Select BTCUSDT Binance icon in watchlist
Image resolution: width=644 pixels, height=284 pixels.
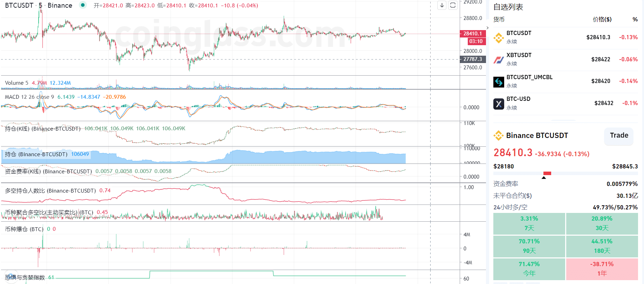(499, 37)
